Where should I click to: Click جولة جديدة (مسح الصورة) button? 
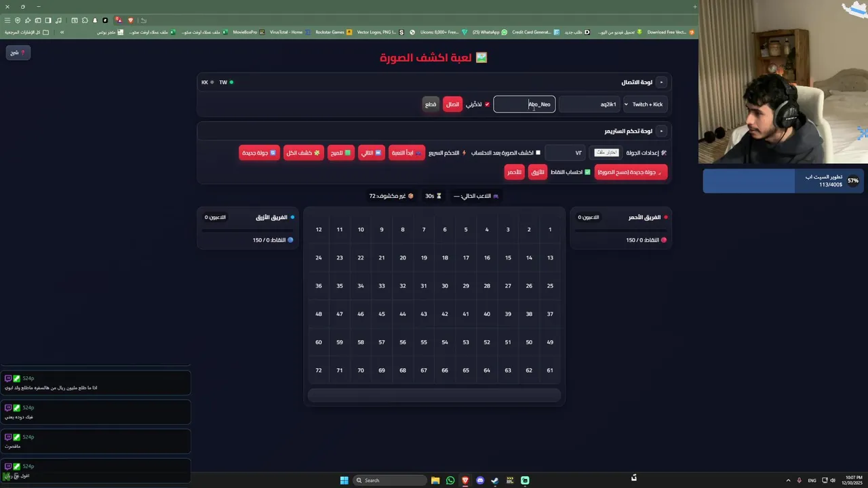[631, 172]
